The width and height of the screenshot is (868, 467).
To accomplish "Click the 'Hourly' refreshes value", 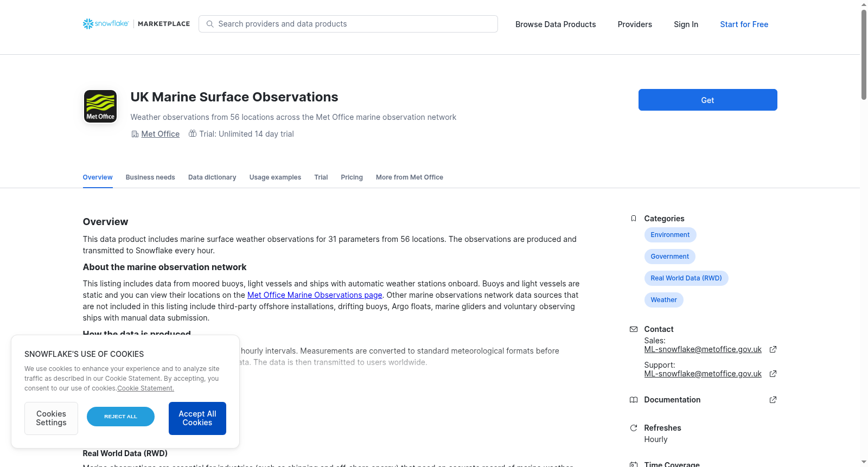I will point(655,439).
